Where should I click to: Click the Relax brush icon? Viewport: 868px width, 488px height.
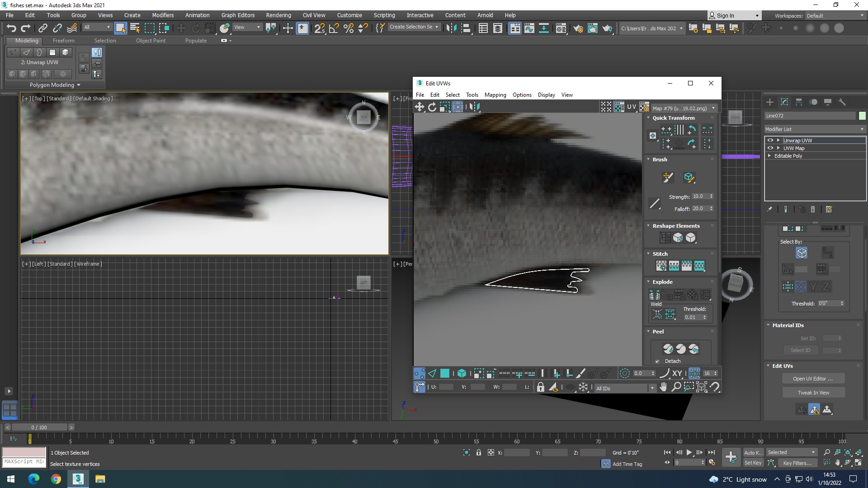tap(689, 177)
